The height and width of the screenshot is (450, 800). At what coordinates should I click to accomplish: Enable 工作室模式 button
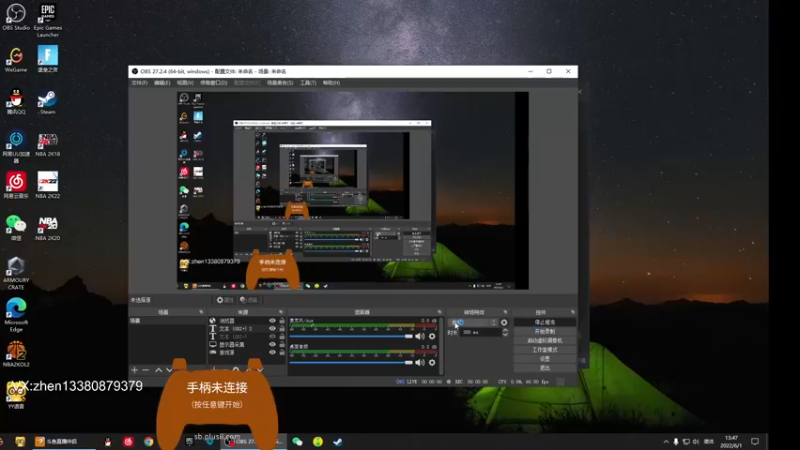click(544, 349)
